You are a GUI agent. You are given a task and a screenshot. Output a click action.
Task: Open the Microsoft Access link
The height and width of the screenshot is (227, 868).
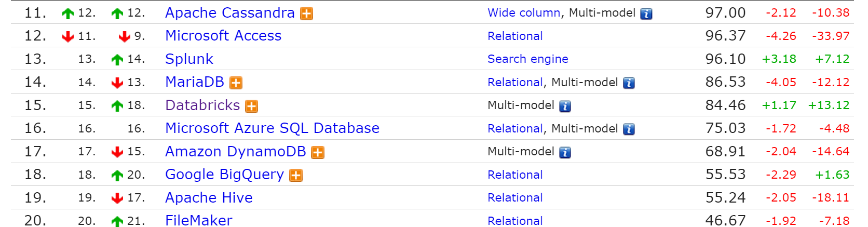click(223, 36)
